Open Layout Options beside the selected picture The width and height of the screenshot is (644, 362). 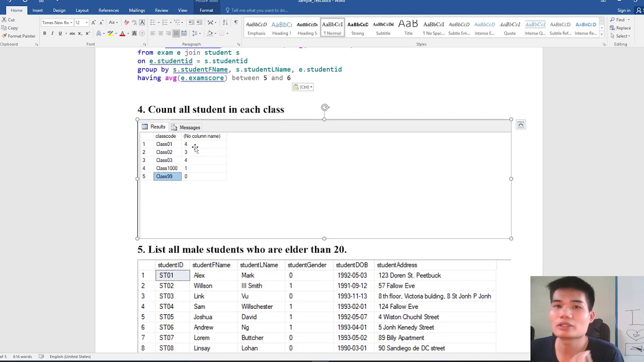(521, 125)
